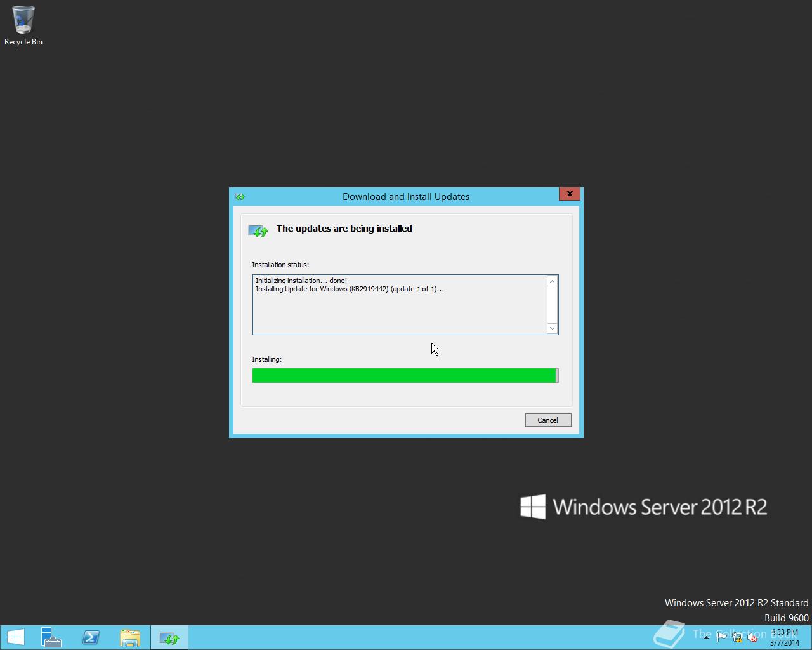Click the 'Installing Update for Windows (KB2919442)' line

coord(350,289)
